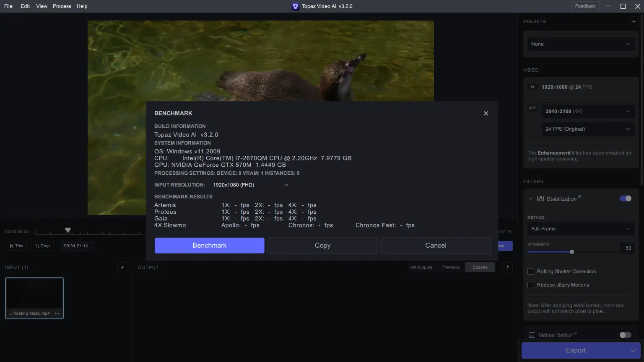The image size is (644, 362).
Task: Collapse the Stabilization filter section chevron
Action: [x=531, y=199]
